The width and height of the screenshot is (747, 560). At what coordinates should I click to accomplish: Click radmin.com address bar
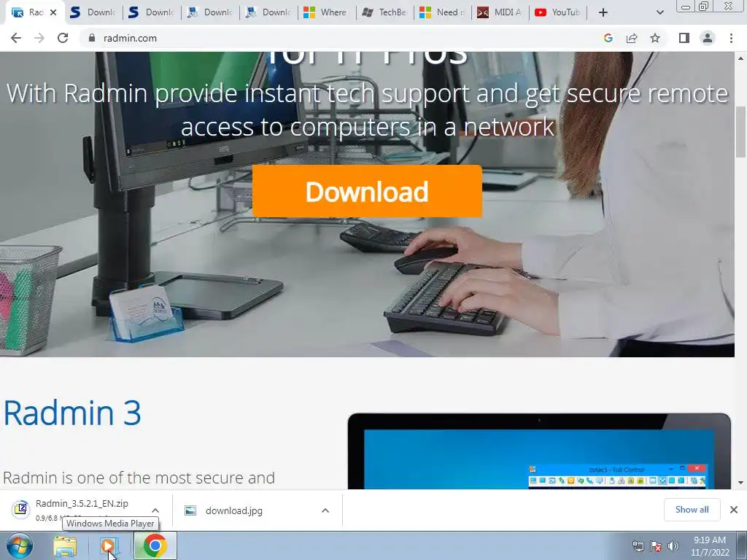(x=343, y=38)
